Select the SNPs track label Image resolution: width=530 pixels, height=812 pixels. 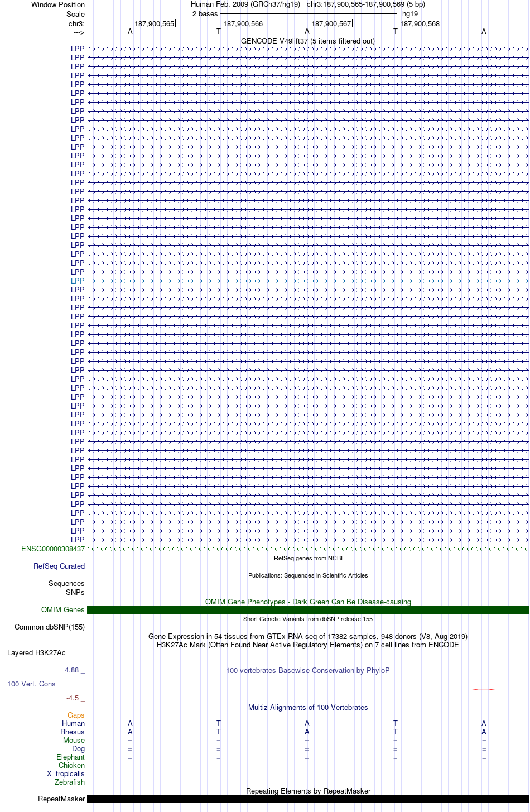(75, 592)
